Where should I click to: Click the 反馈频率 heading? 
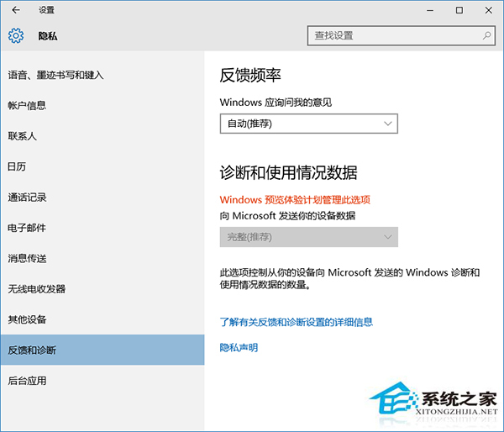(x=250, y=75)
